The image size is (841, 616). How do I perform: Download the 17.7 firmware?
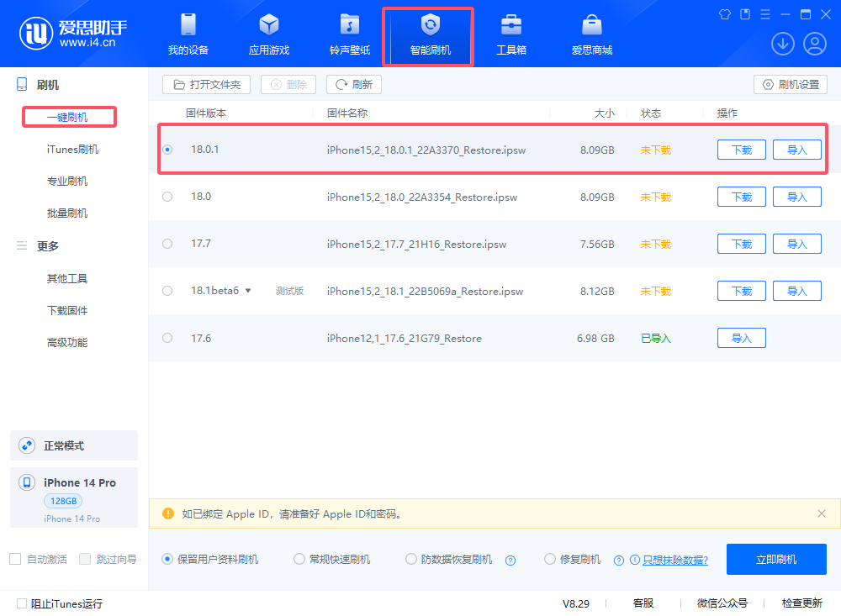(x=742, y=244)
